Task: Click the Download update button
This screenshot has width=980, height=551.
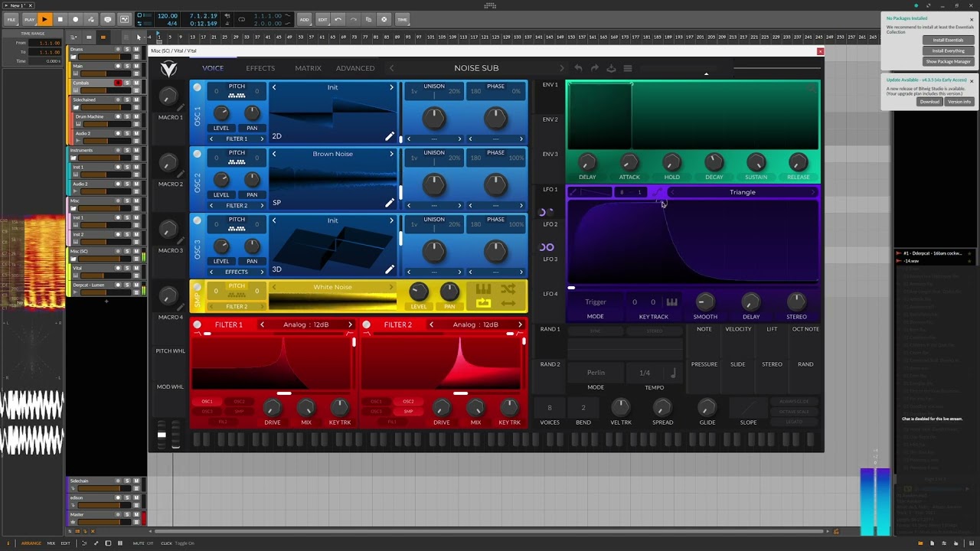Action: coord(929,101)
